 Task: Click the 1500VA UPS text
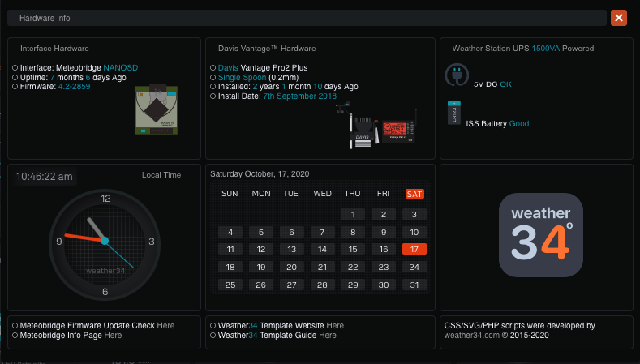tap(546, 49)
